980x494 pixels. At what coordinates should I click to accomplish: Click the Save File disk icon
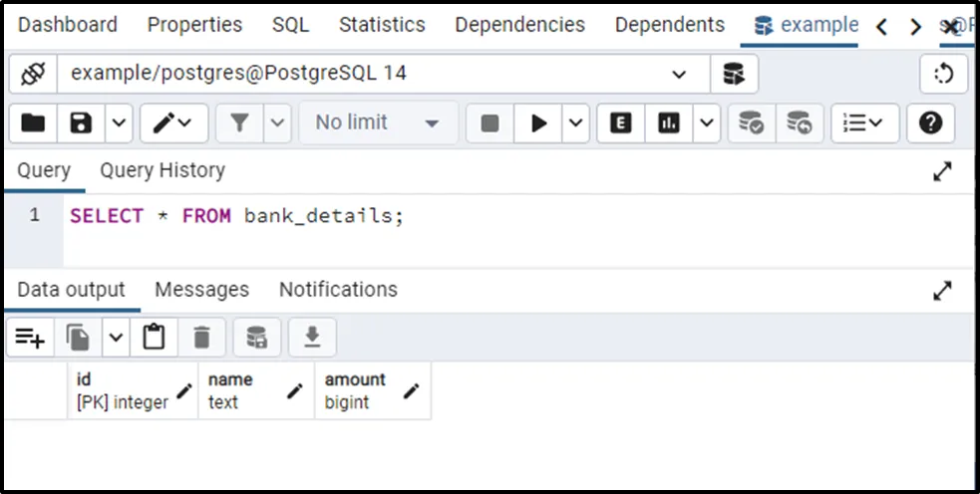click(81, 123)
